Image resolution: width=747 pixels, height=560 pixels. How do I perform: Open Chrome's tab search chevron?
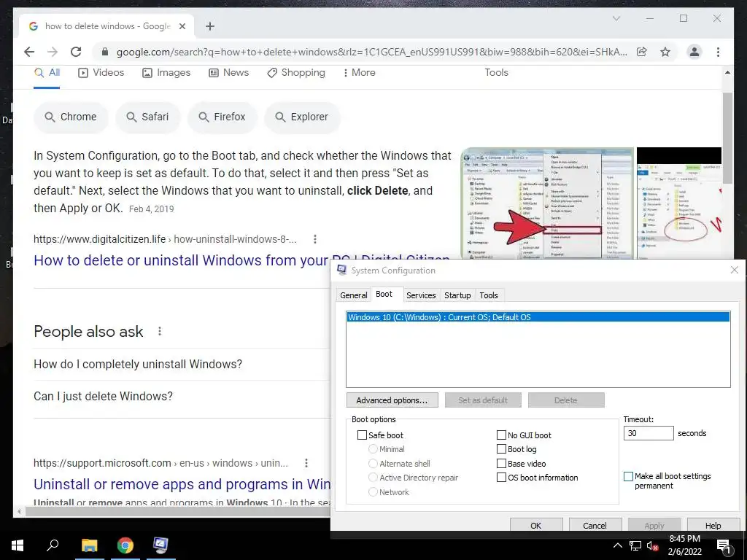[x=616, y=18]
